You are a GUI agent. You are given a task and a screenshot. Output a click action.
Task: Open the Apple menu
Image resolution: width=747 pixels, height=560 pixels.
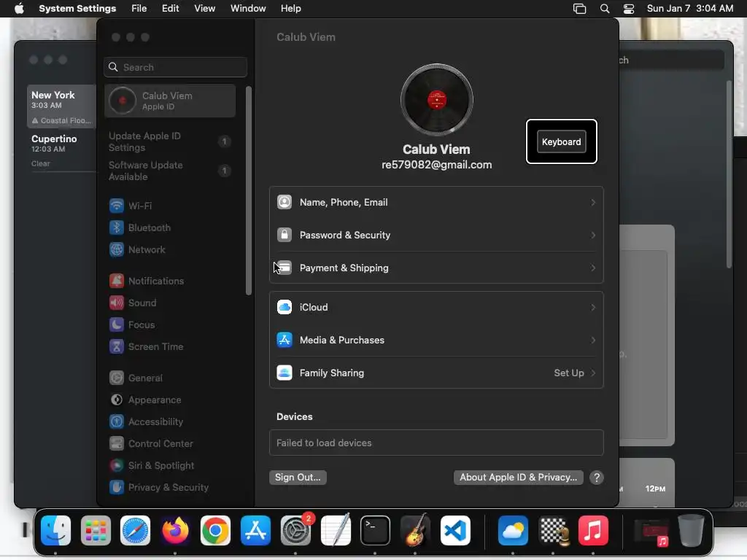pos(19,9)
